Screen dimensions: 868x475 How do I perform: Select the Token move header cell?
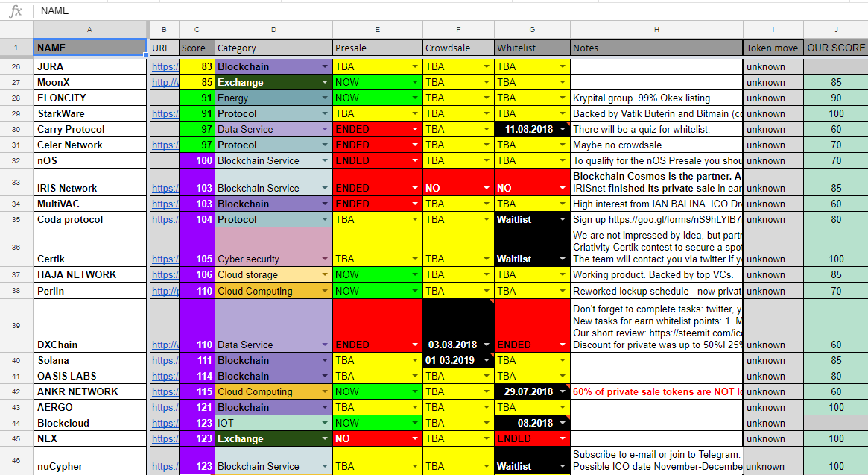(773, 48)
